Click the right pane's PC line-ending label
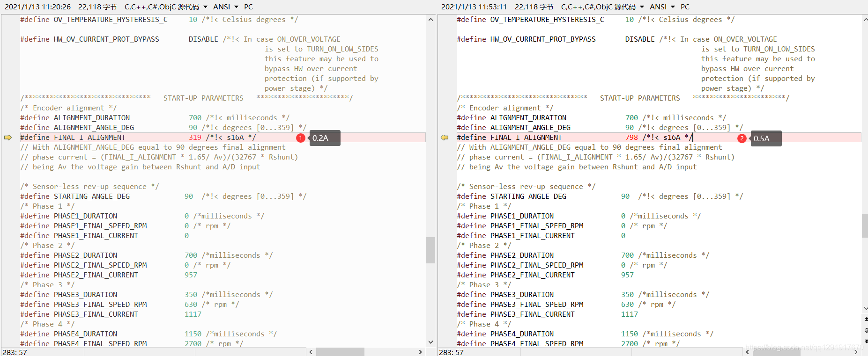The height and width of the screenshot is (356, 868). tap(685, 7)
